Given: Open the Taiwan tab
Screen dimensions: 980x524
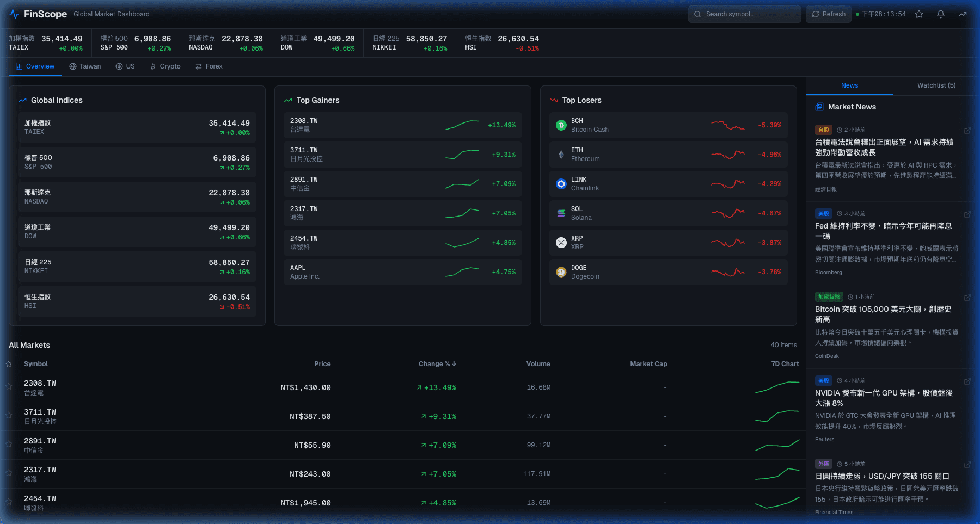Looking at the screenshot, I should coord(85,66).
